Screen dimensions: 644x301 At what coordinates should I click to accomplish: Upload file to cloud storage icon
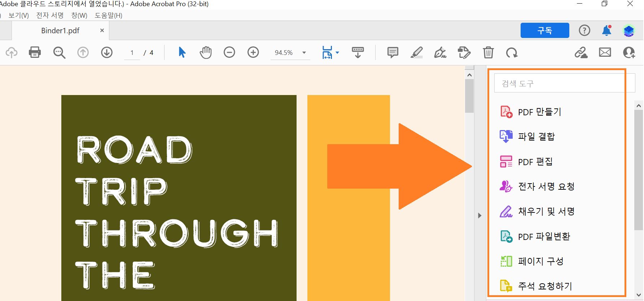pyautogui.click(x=12, y=53)
